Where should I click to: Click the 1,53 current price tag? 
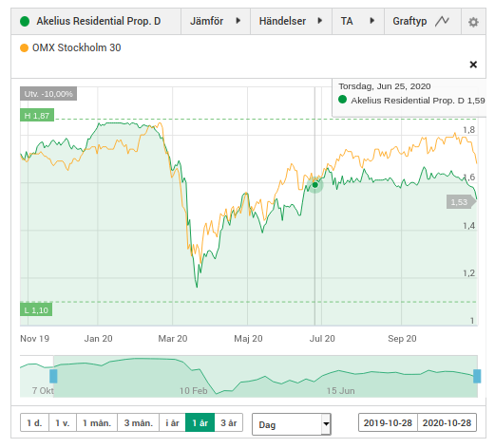point(461,202)
